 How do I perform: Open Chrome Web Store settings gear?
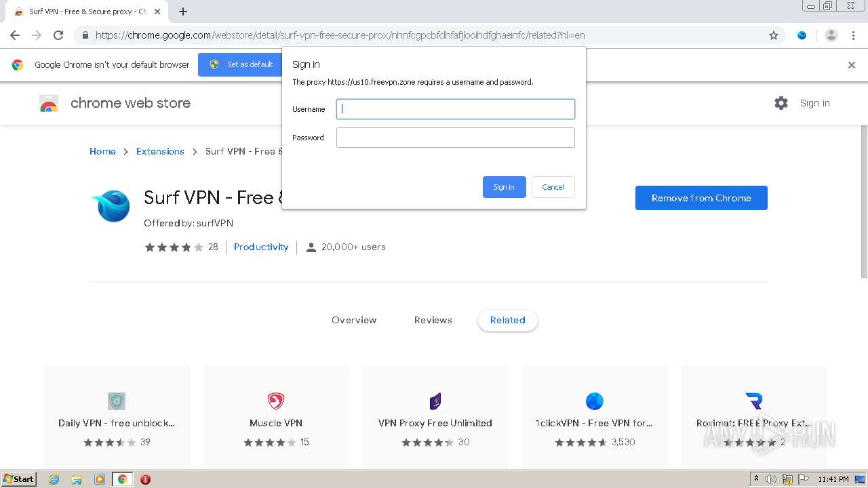coord(781,103)
